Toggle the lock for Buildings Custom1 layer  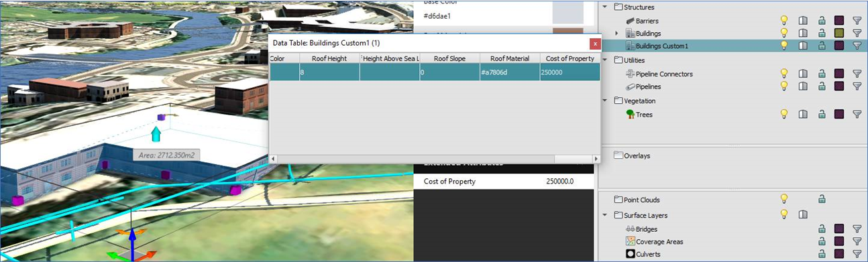pyautogui.click(x=822, y=46)
